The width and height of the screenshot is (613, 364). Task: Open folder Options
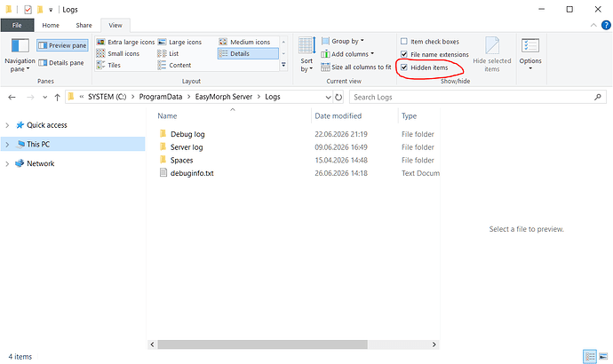point(530,55)
